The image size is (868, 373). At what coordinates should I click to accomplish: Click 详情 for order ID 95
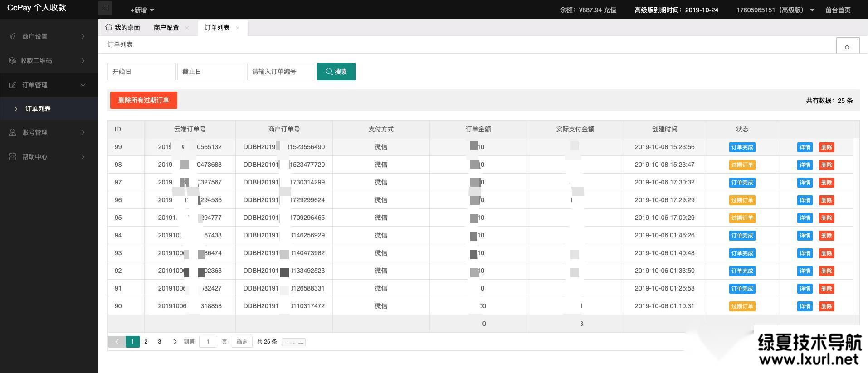pos(805,218)
